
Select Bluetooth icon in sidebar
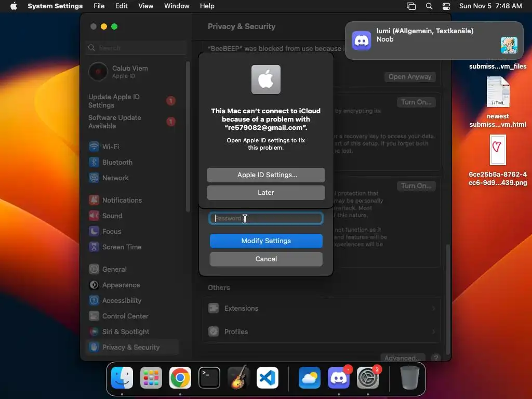pos(94,162)
